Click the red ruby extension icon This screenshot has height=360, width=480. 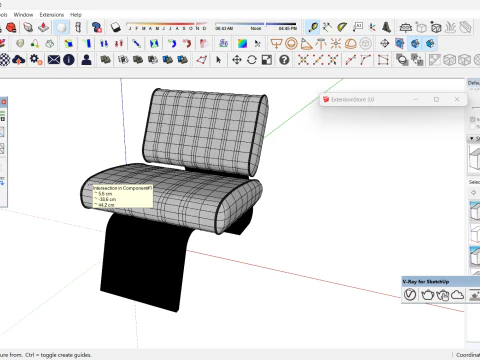coord(11,27)
